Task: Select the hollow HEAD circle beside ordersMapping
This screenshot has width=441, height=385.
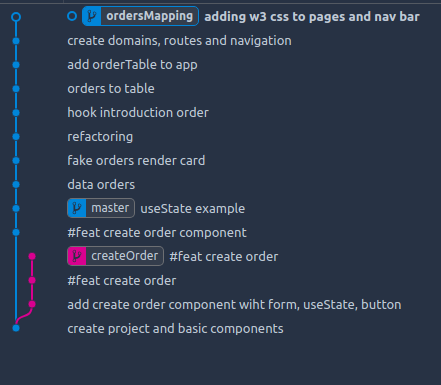Action: pyautogui.click(x=72, y=16)
